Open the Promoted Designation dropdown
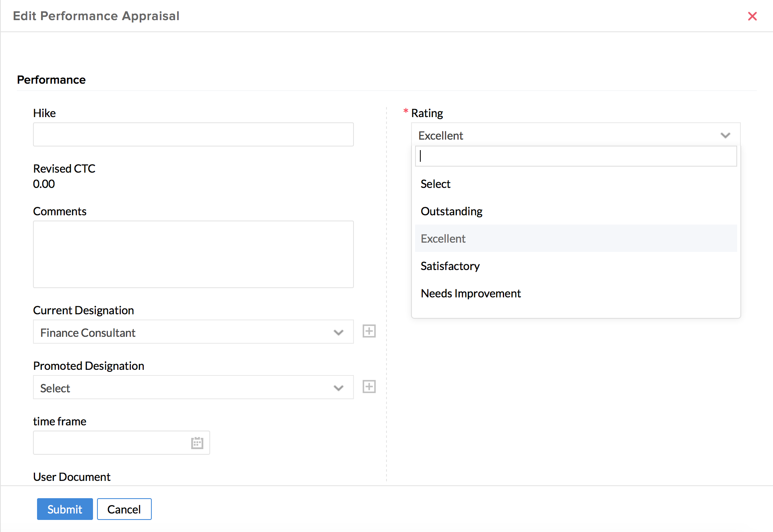Viewport: 773px width, 532px height. pos(193,388)
